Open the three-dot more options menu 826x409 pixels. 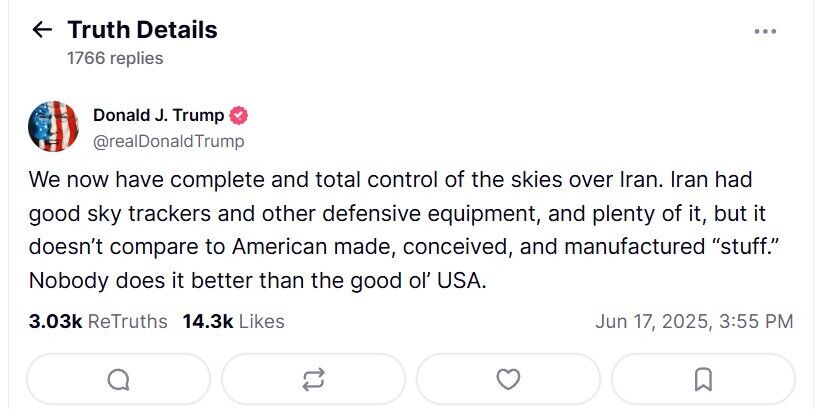pyautogui.click(x=765, y=32)
